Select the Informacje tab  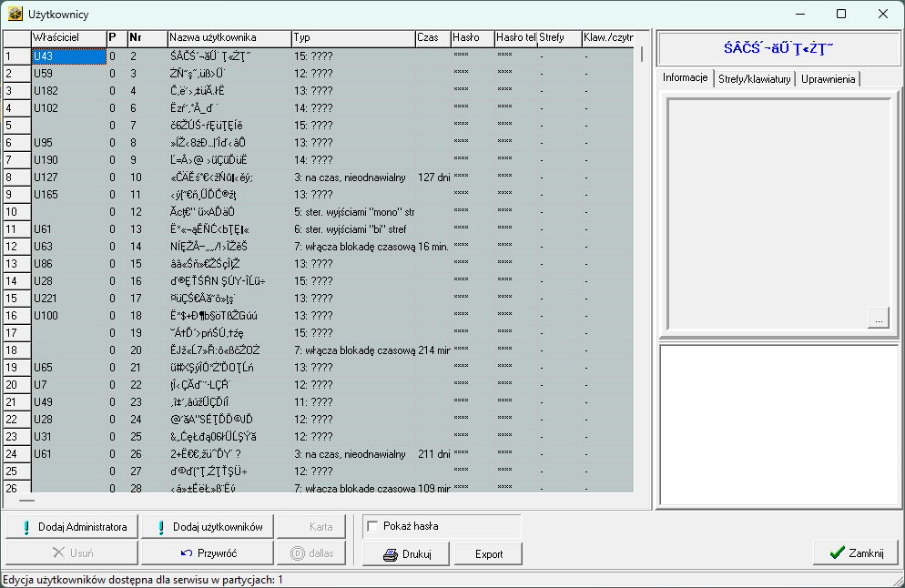pos(686,78)
